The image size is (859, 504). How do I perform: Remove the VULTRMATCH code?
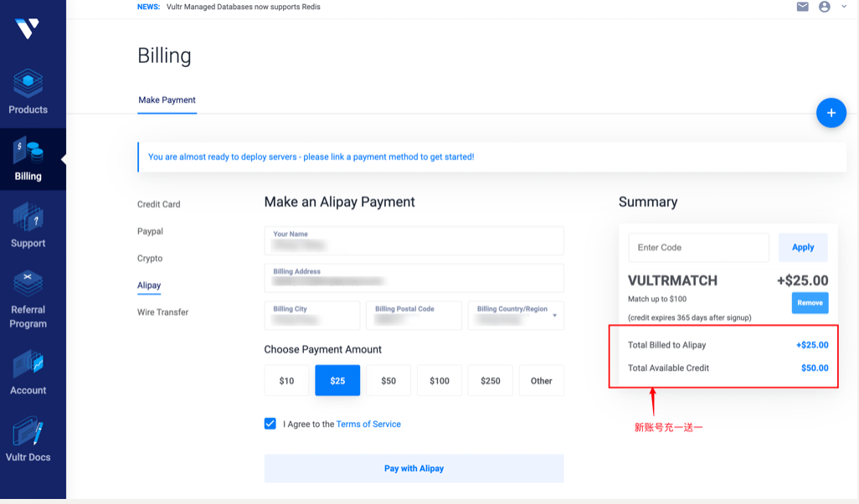point(810,303)
